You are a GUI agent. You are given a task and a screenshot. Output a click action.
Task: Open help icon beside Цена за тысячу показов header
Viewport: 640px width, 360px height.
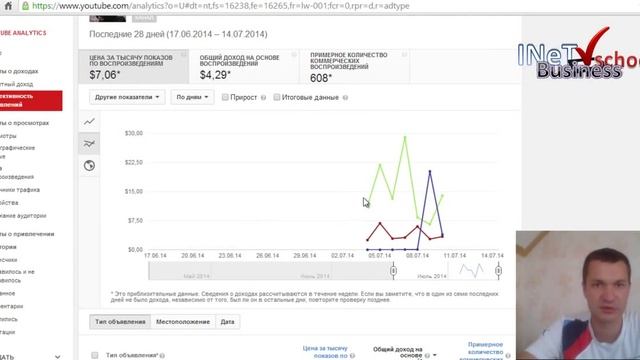(x=352, y=356)
